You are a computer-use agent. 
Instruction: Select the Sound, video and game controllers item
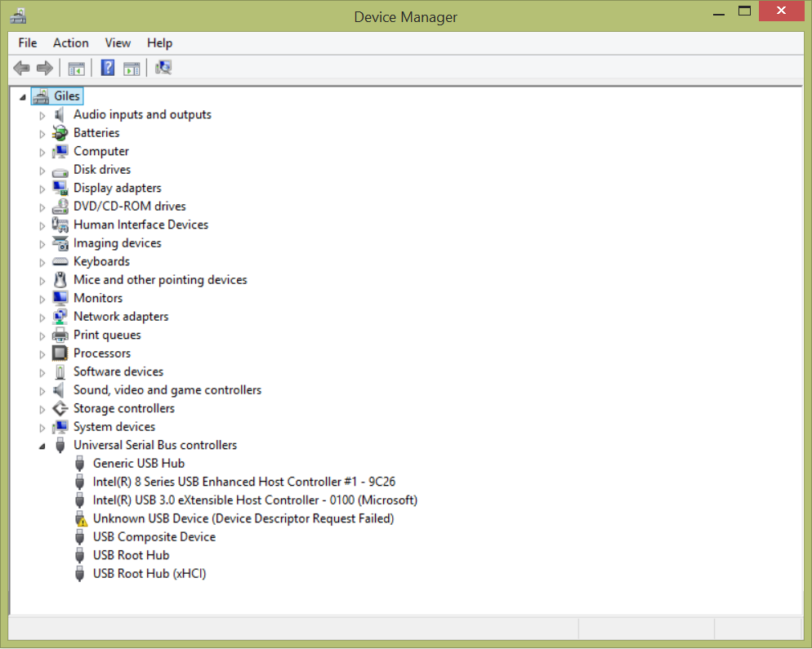click(167, 390)
